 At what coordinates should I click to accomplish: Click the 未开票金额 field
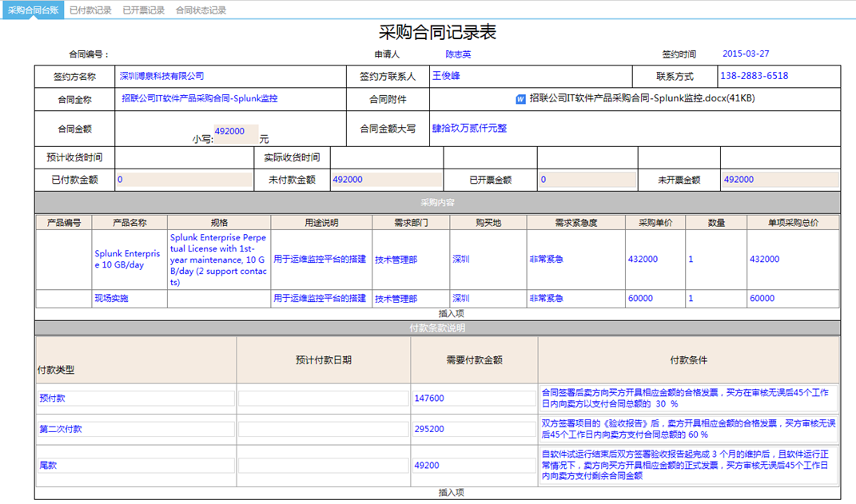click(779, 180)
